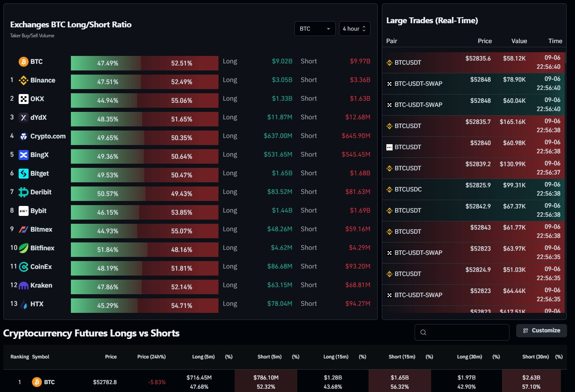This screenshot has height=392, width=575.
Task: Click the Kraken exchange logo
Action: click(x=24, y=286)
